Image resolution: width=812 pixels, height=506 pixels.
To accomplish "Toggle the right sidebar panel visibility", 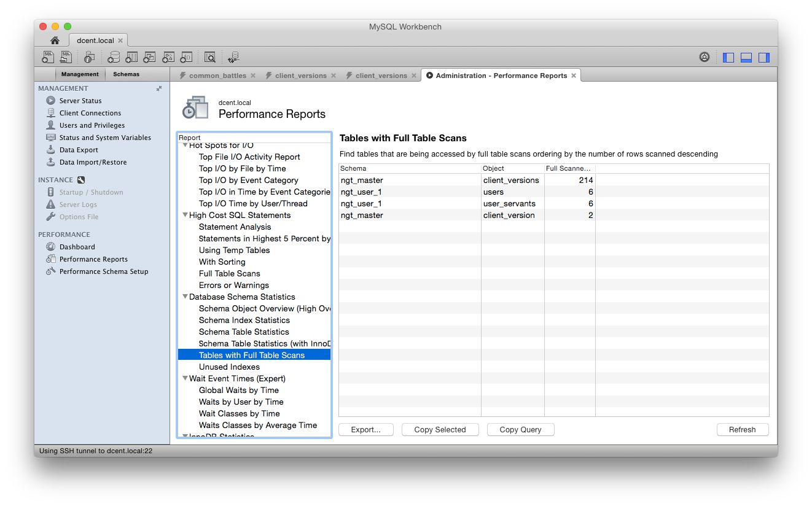I will click(764, 58).
